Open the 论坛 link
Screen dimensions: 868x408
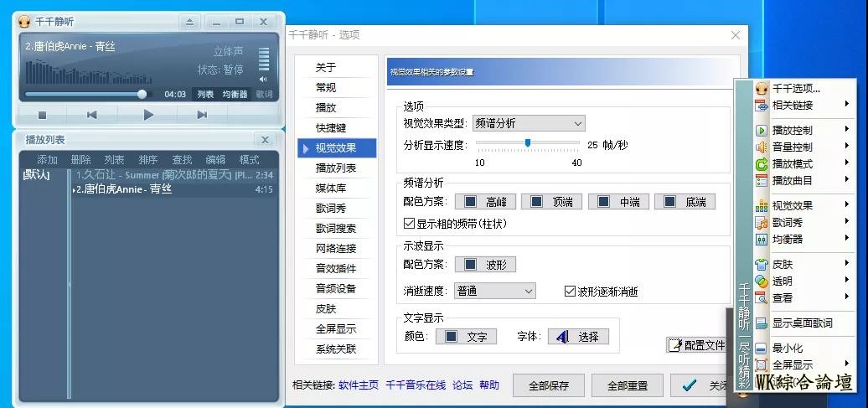coord(462,385)
